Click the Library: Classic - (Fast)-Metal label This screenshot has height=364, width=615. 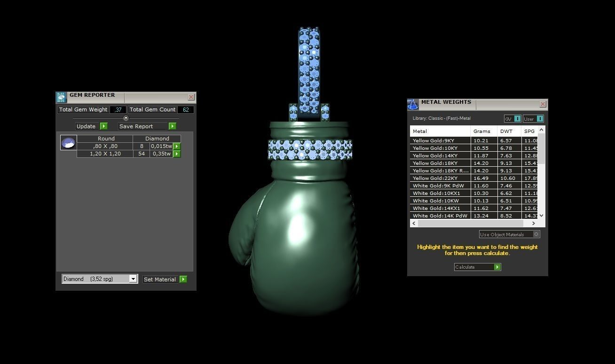tap(442, 118)
